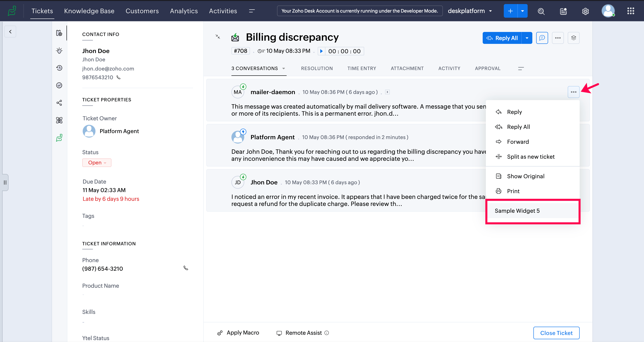Open the atom-shaped sidebar icon
644x342 pixels.
pos(59,120)
